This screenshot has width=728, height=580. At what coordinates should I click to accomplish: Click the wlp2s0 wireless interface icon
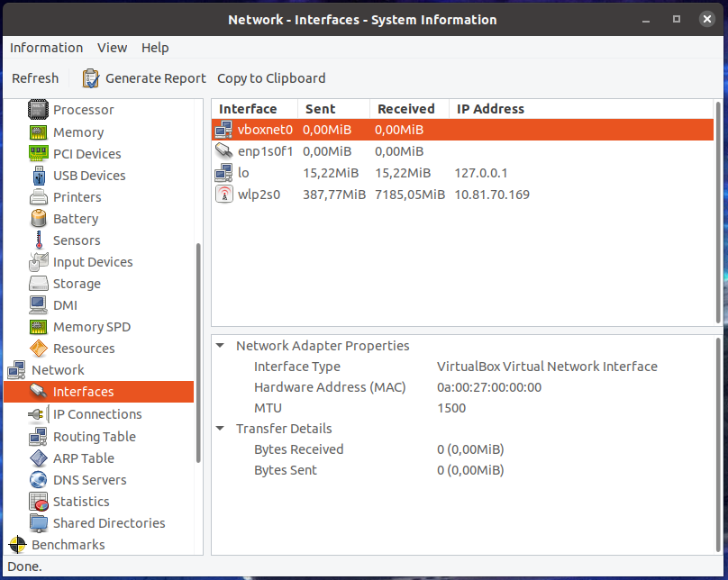click(223, 195)
